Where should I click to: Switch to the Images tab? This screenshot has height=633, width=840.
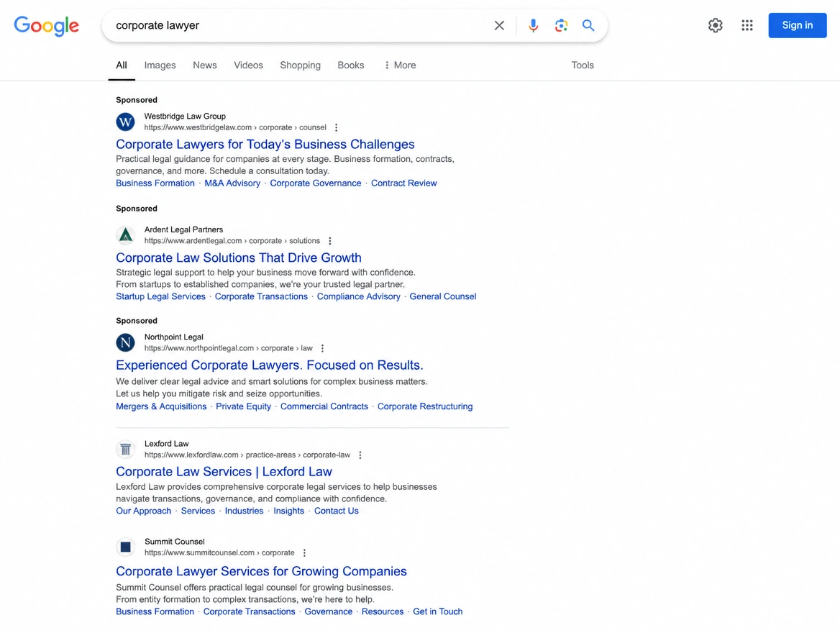click(160, 65)
